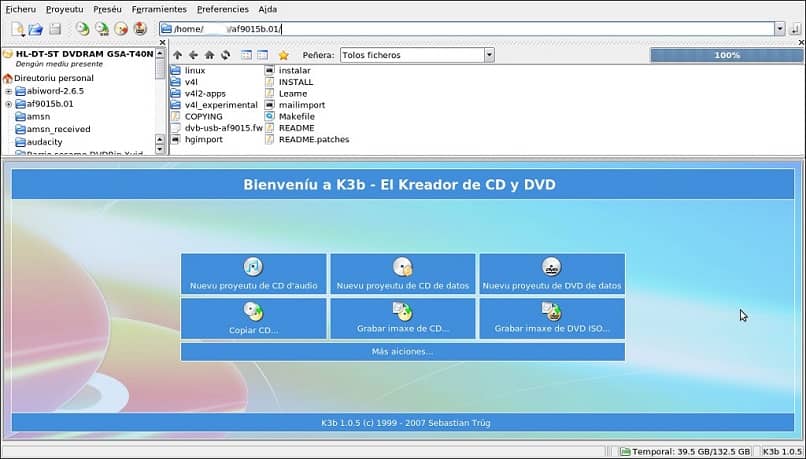Screen dimensions: 806x459
Task: Click Grabar imaxe de DVD ISO... button
Action: tap(552, 319)
